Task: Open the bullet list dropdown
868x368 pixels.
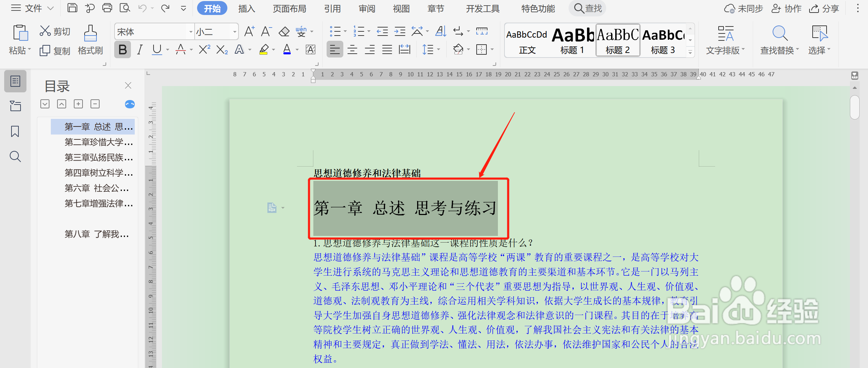Action: [x=345, y=32]
